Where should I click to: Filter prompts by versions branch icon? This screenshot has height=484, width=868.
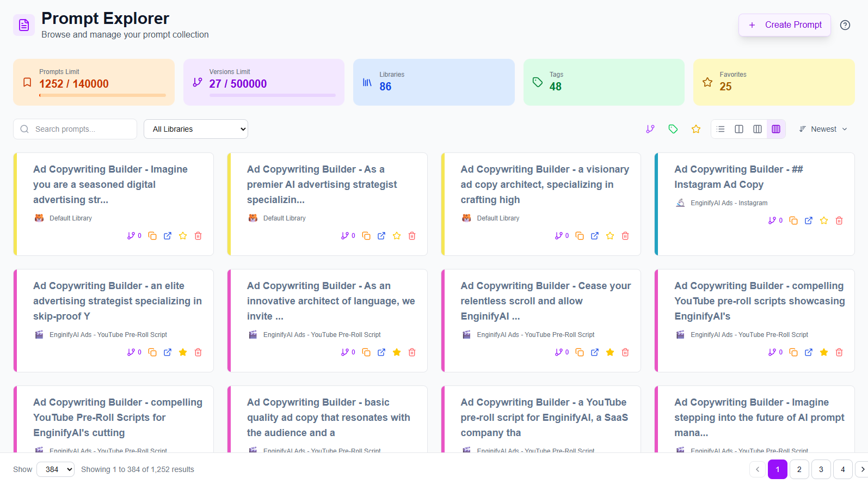pos(650,129)
